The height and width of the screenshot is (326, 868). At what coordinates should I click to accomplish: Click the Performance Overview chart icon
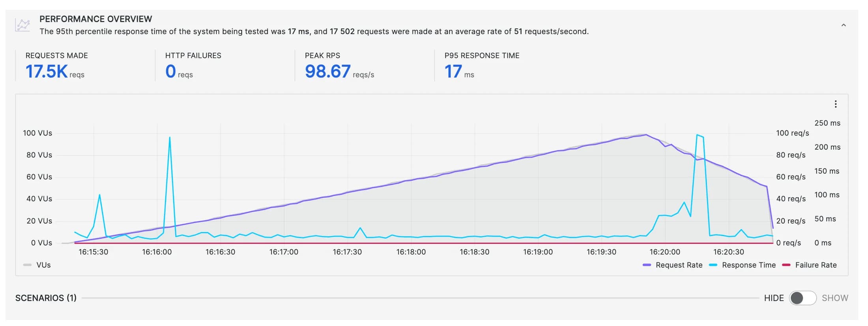click(x=22, y=25)
